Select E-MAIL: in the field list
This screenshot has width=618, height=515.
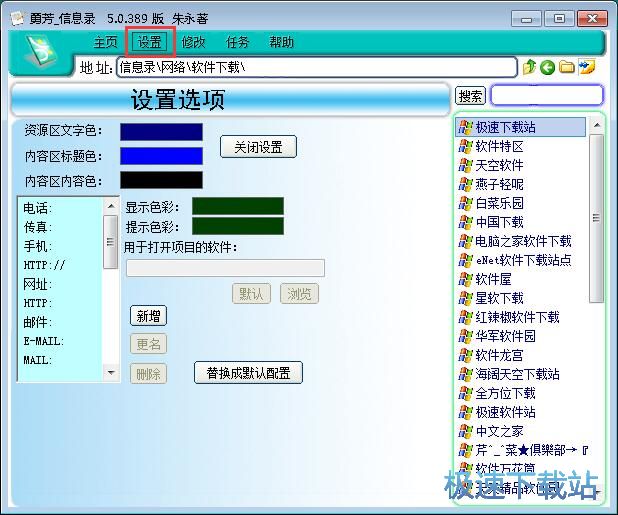click(43, 341)
